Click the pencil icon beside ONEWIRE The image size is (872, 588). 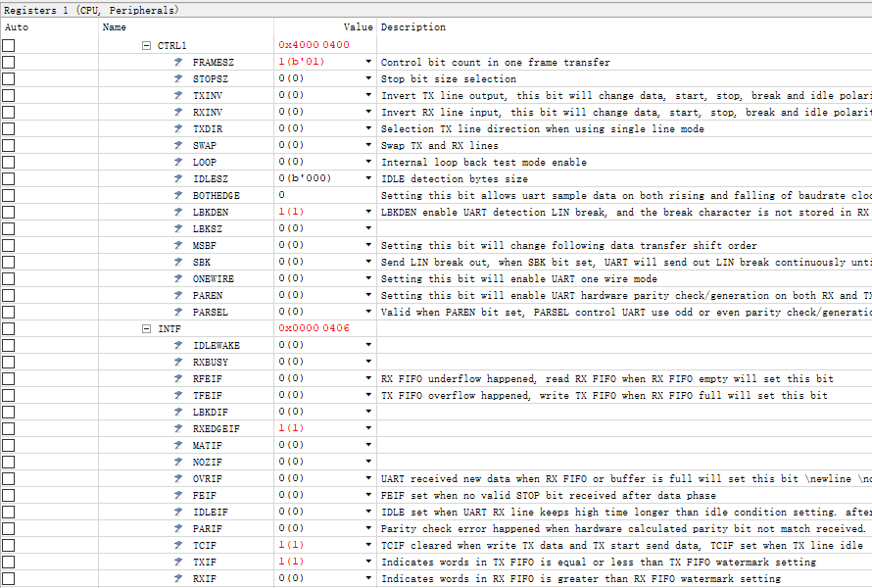[178, 278]
